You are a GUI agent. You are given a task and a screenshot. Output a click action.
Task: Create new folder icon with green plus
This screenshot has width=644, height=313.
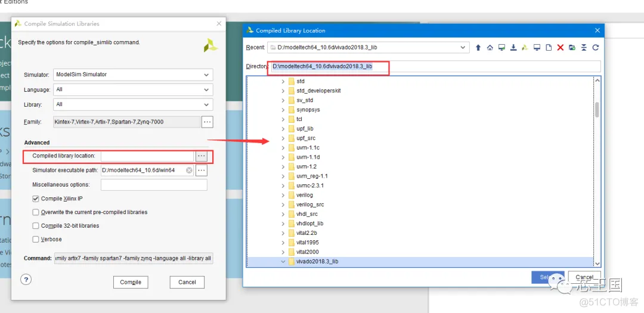click(572, 48)
